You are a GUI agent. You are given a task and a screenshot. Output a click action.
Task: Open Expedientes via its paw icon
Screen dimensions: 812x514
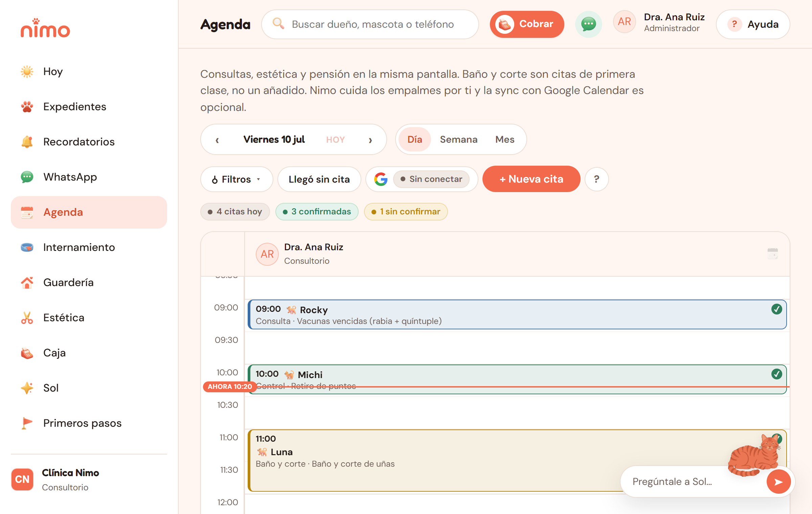tap(27, 107)
